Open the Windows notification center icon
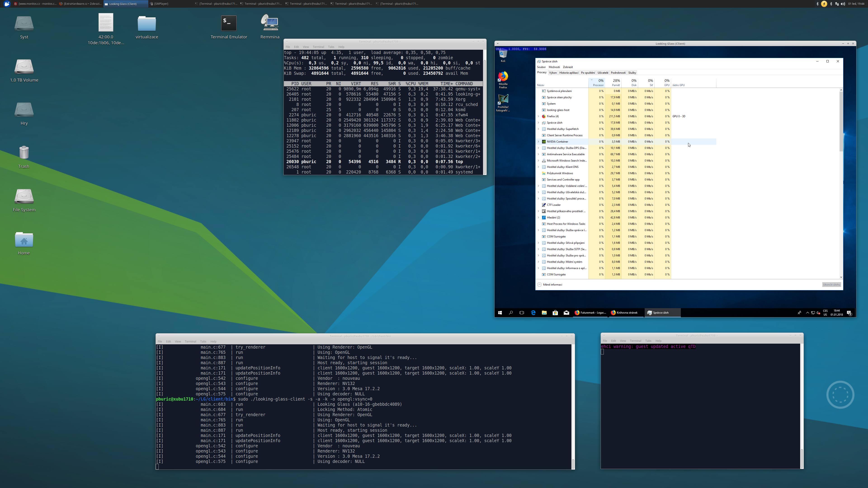Viewport: 868px width, 488px height. point(849,312)
